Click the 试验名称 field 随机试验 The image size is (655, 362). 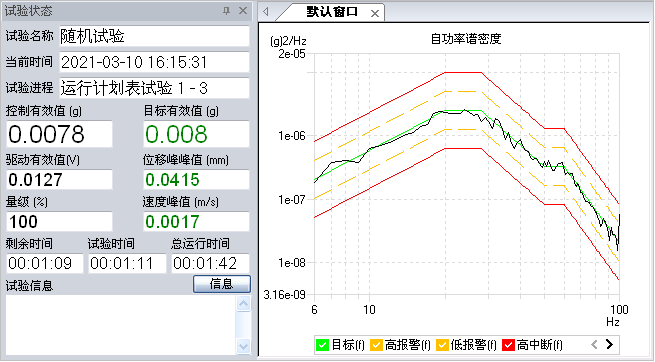(154, 36)
